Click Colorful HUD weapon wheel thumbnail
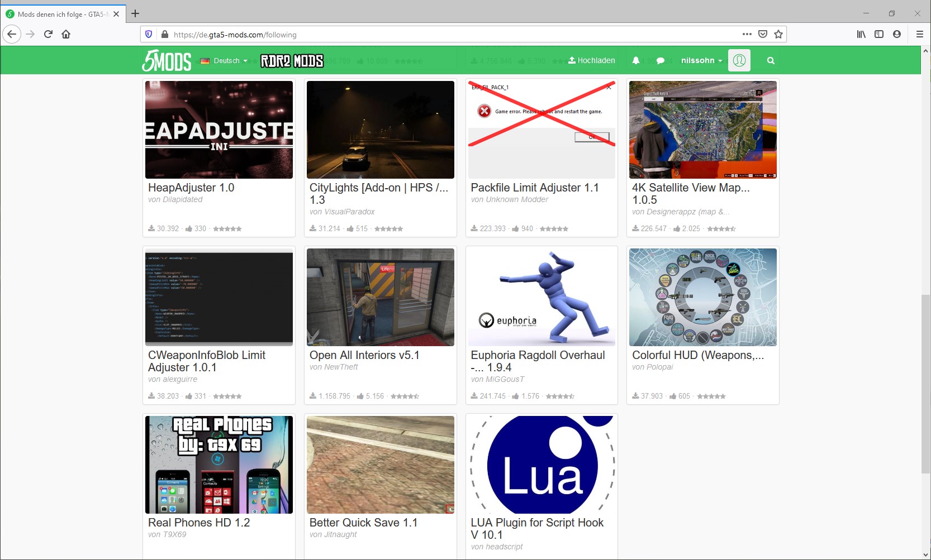 [703, 297]
